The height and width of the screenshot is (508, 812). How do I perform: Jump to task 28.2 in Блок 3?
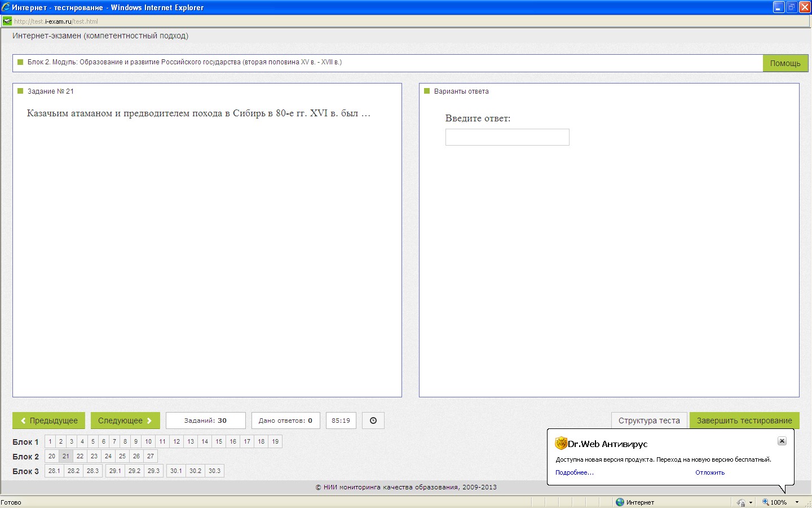point(73,471)
